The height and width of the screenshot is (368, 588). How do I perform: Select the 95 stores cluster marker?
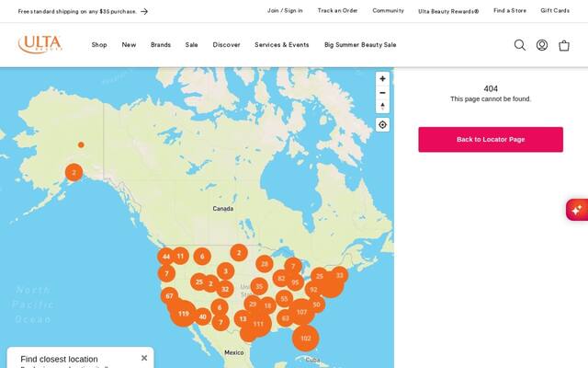click(295, 282)
